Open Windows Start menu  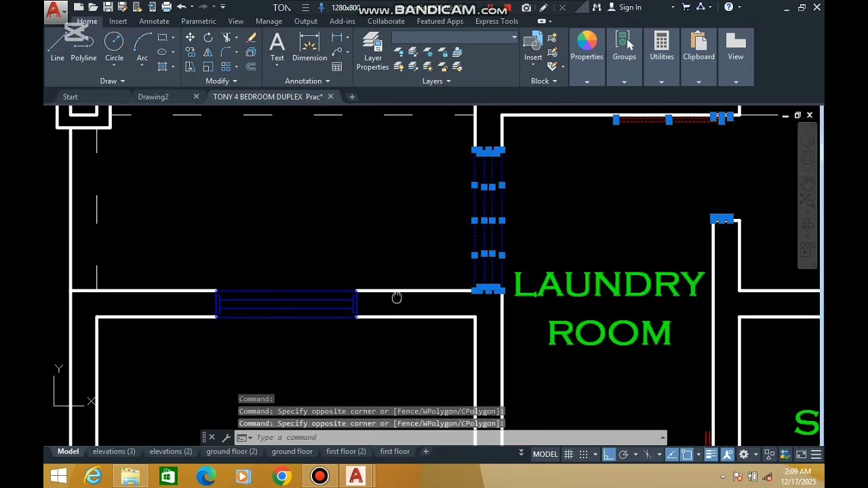[x=58, y=476]
